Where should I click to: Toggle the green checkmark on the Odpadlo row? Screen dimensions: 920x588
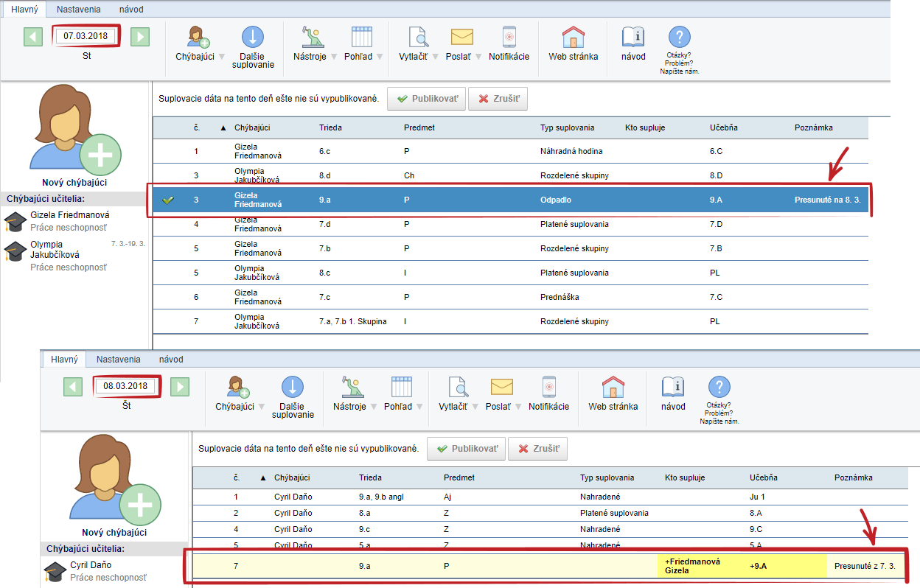168,200
